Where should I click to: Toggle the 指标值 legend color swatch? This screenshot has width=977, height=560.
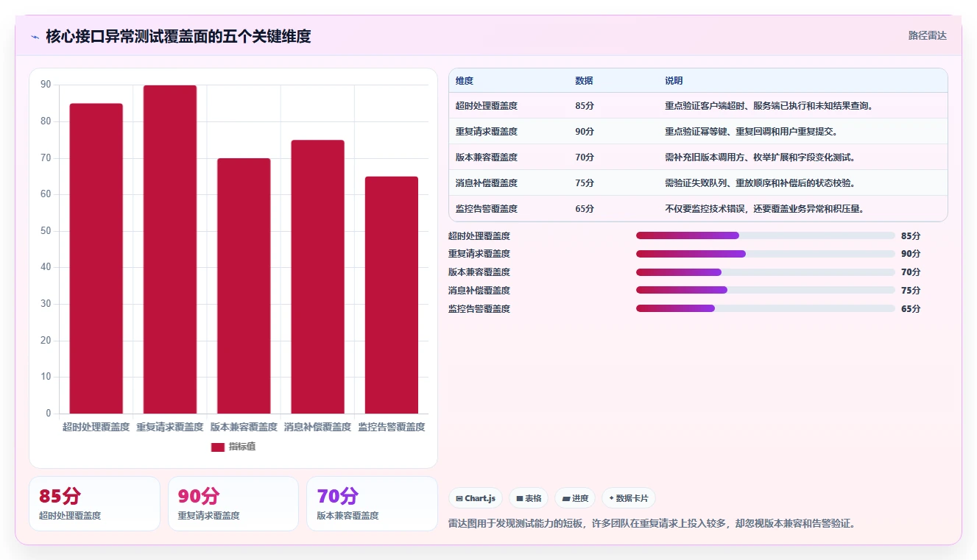(218, 447)
